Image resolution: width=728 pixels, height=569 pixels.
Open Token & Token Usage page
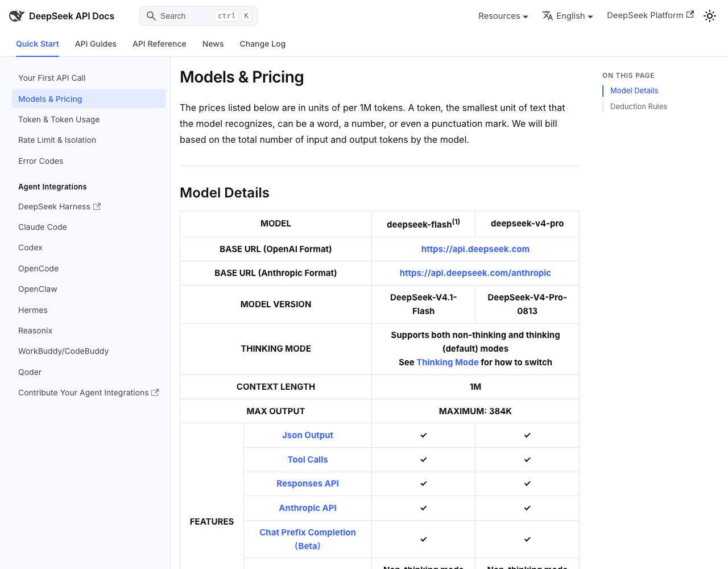(x=89, y=119)
